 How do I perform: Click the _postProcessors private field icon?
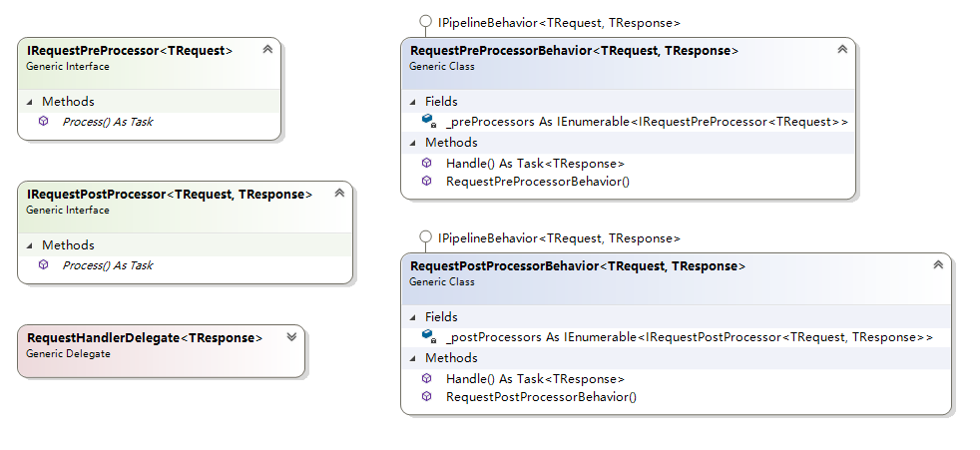point(428,337)
